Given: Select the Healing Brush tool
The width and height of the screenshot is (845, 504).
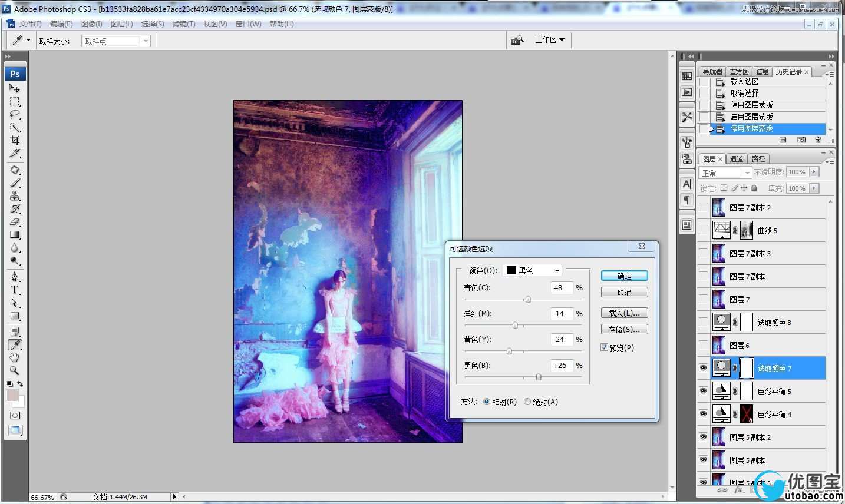Looking at the screenshot, I should point(15,170).
